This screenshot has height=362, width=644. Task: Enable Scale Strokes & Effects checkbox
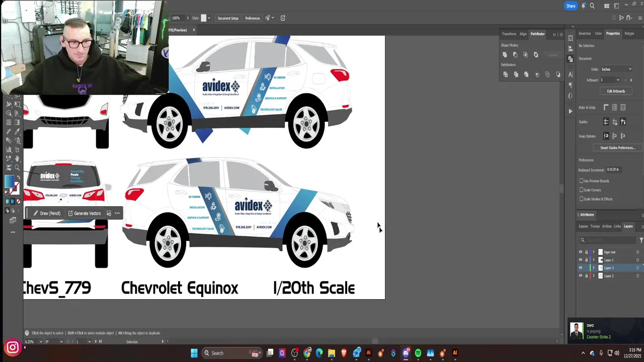click(582, 199)
